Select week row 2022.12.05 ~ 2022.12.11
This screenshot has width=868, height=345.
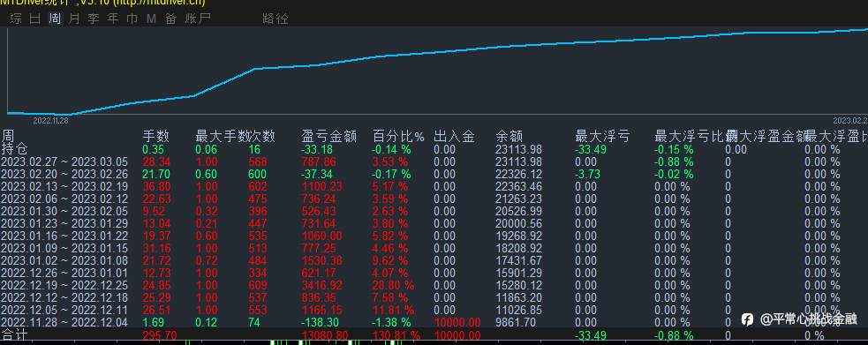click(x=64, y=311)
